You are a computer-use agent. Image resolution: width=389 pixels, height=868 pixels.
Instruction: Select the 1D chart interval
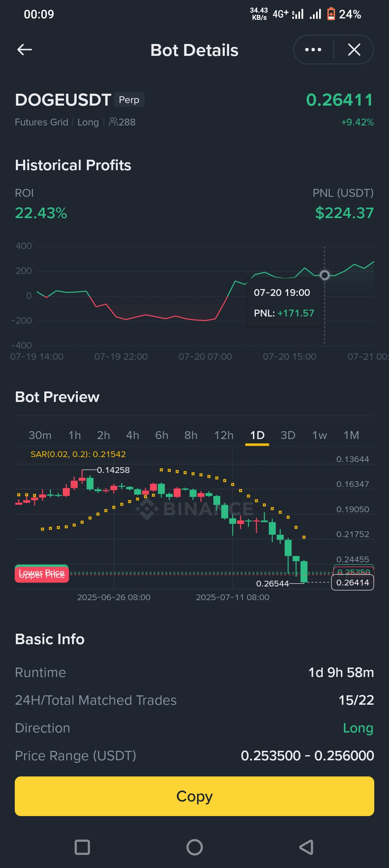257,435
